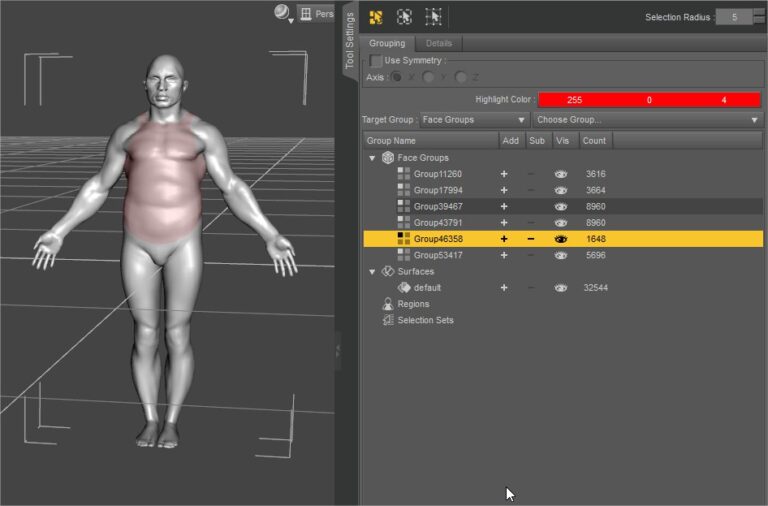The height and width of the screenshot is (506, 768).
Task: Click the Surfaces node icon
Action: point(388,271)
